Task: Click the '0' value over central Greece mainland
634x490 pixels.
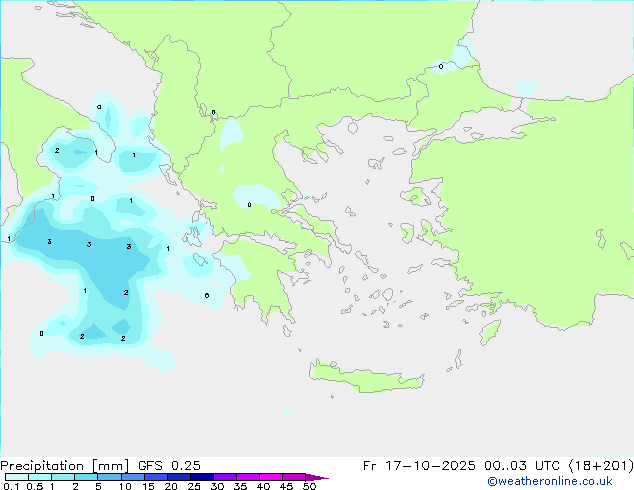Action: pyautogui.click(x=249, y=205)
